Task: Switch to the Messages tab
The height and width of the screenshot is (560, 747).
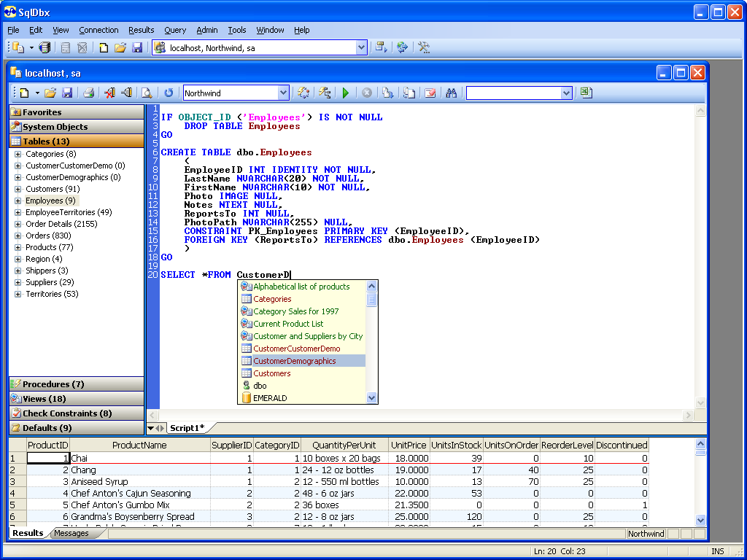Action: pyautogui.click(x=71, y=533)
